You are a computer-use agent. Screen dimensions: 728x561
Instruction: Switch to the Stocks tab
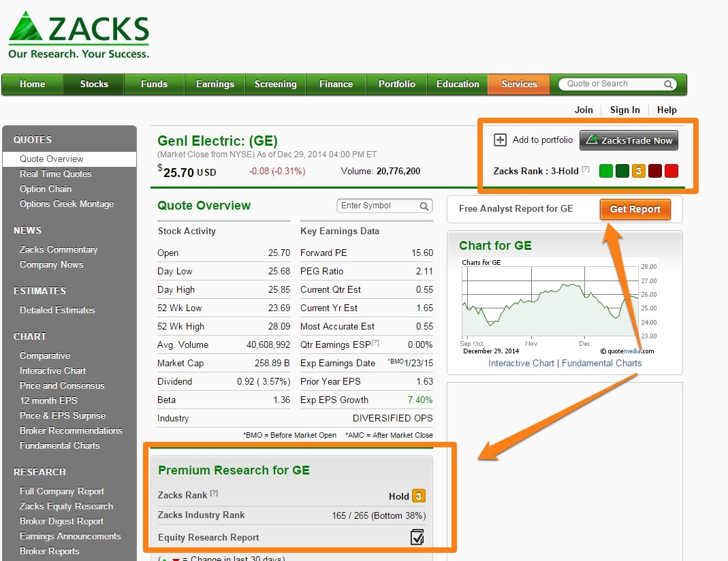(93, 84)
